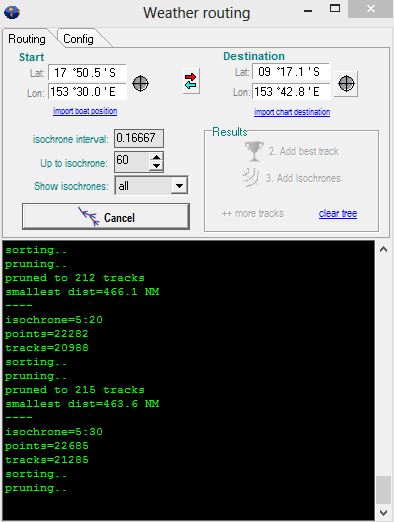
Task: Click the import chart destination link
Action: click(x=292, y=112)
